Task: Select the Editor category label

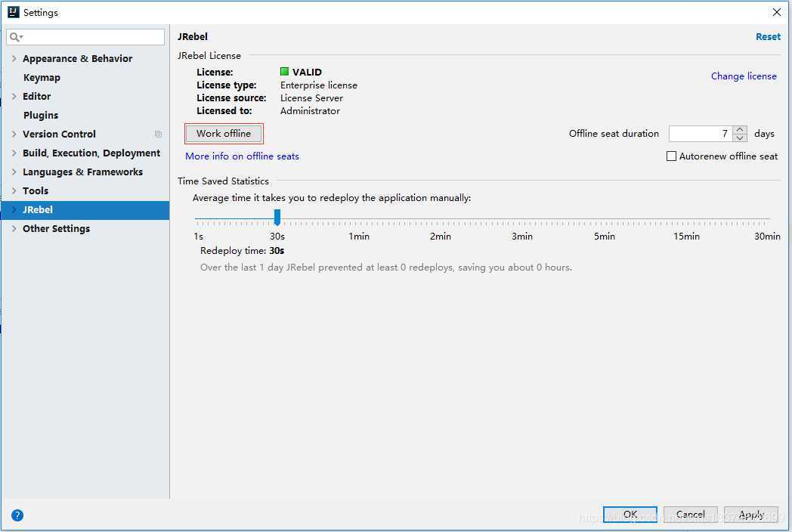Action: [36, 96]
